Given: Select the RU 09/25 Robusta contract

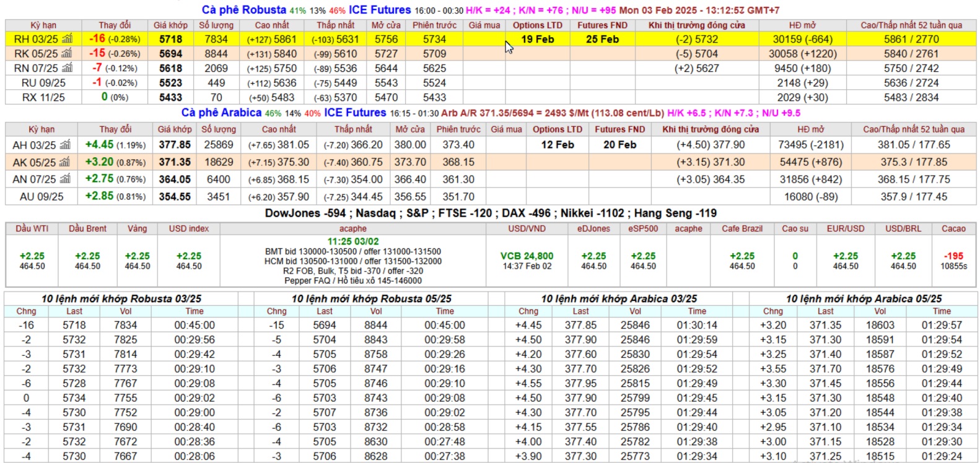Looking at the screenshot, I should click(43, 83).
